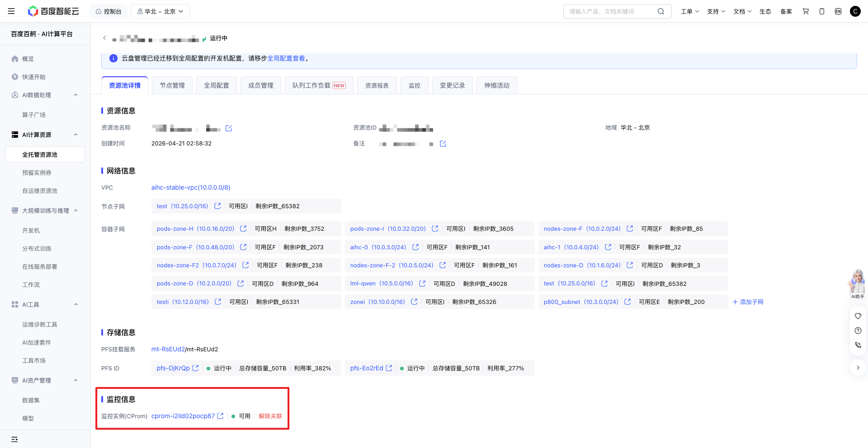Open the 控制台 console button

click(x=108, y=11)
